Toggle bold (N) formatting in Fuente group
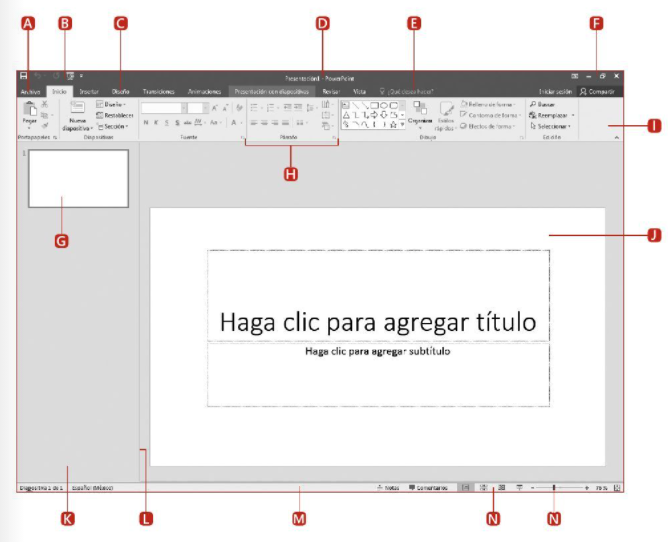 [x=145, y=122]
